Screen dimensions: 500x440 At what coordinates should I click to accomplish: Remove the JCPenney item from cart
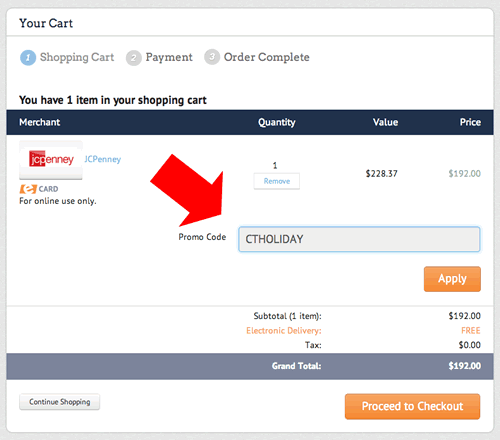click(x=277, y=181)
